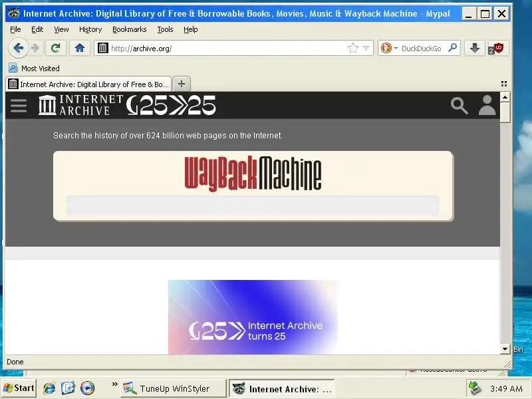
Task: Launch Internet Explorer from quick launch
Action: (x=49, y=388)
